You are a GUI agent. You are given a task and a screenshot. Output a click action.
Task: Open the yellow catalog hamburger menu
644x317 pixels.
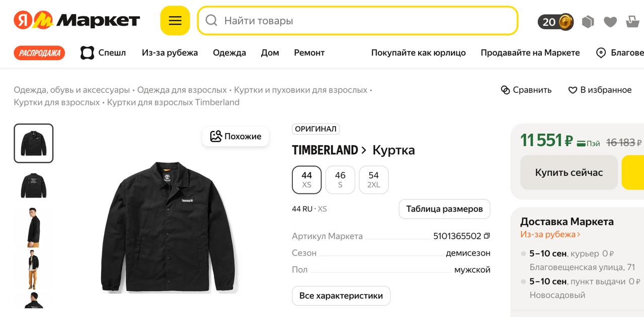point(175,21)
